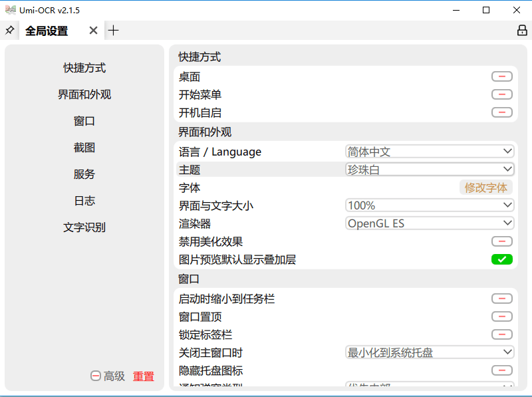This screenshot has width=532, height=397.
Task: Open the 服务 settings section
Action: click(83, 174)
